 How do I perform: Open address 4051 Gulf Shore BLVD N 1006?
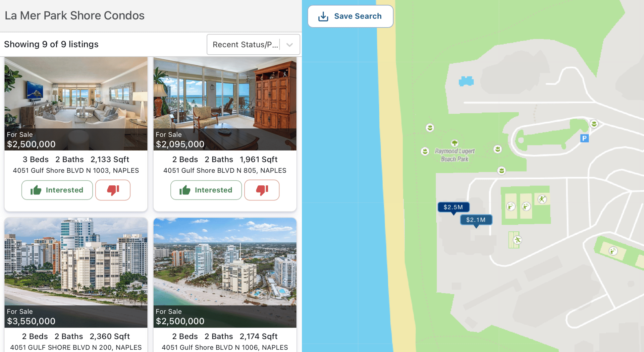pyautogui.click(x=225, y=347)
